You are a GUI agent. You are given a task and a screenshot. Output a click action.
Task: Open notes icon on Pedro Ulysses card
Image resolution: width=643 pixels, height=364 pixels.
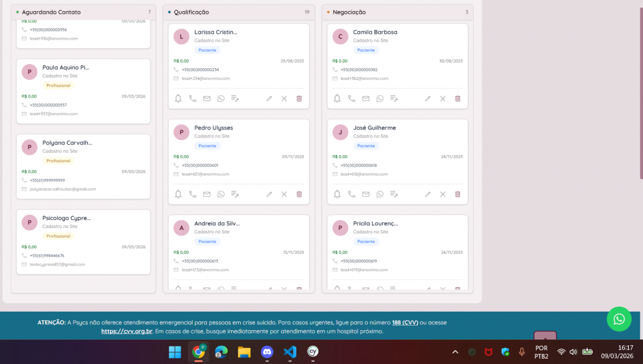tap(235, 194)
